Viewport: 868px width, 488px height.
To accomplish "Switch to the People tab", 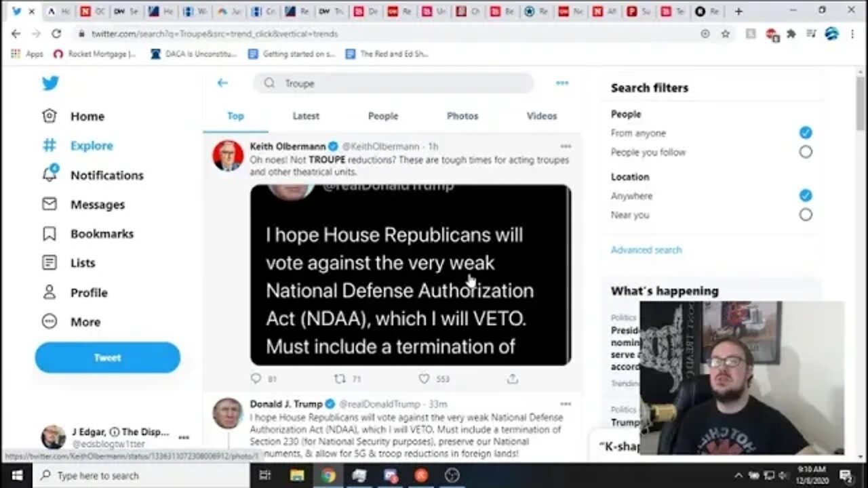I will pos(383,116).
